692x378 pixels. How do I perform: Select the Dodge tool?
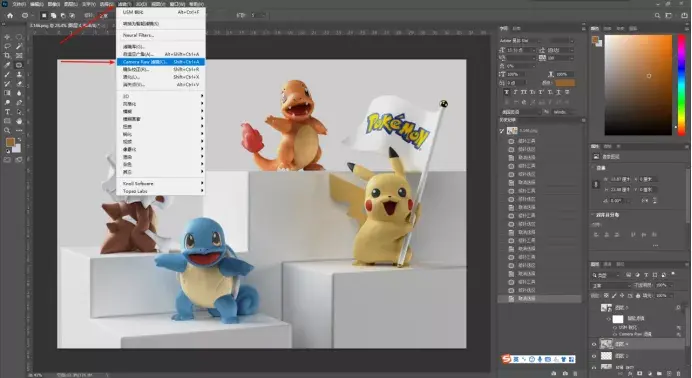click(7, 102)
